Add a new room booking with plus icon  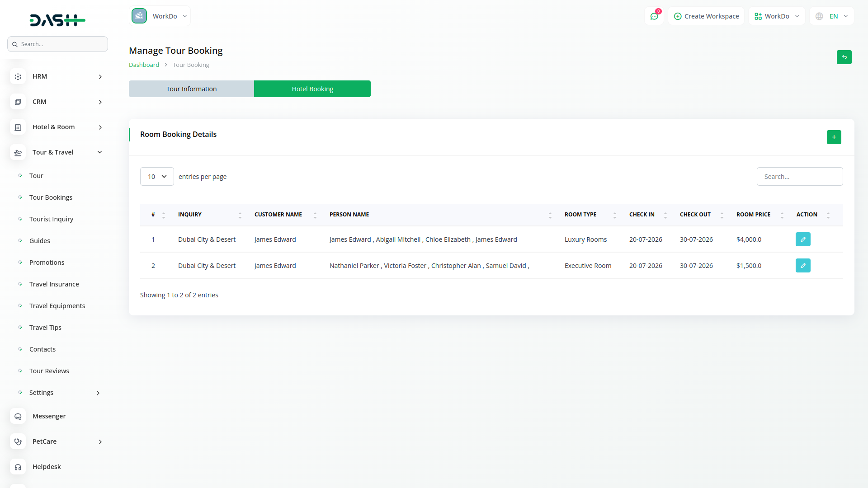click(x=834, y=137)
